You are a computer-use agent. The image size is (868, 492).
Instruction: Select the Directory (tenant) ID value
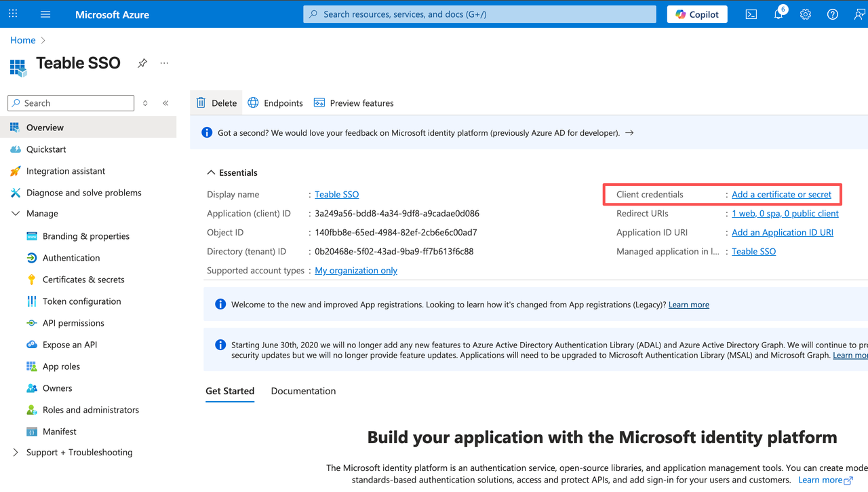coord(394,251)
